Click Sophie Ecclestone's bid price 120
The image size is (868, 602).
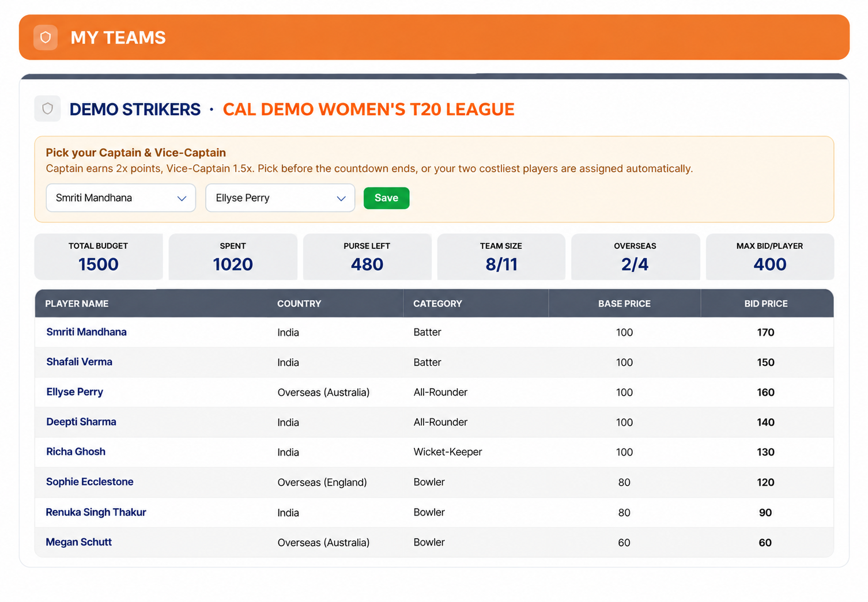765,482
